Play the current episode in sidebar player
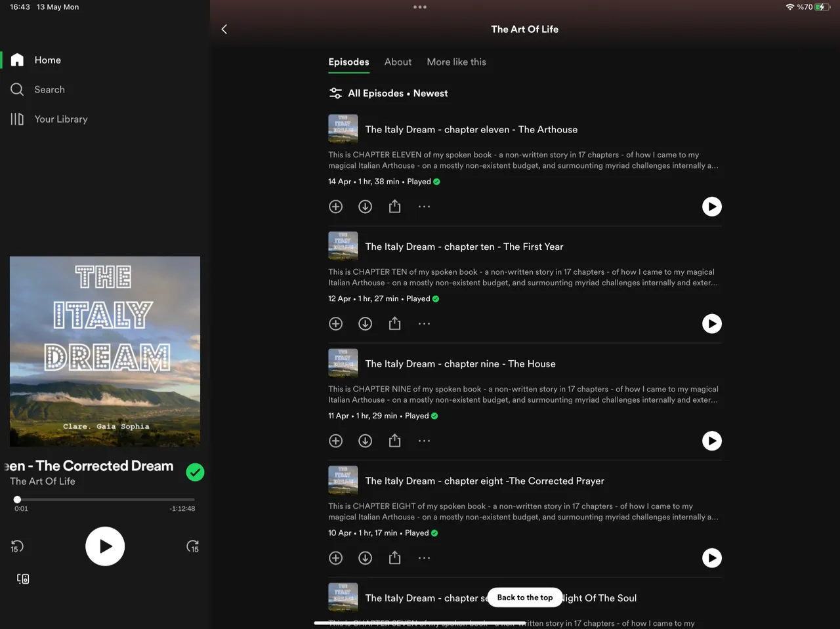 105,546
